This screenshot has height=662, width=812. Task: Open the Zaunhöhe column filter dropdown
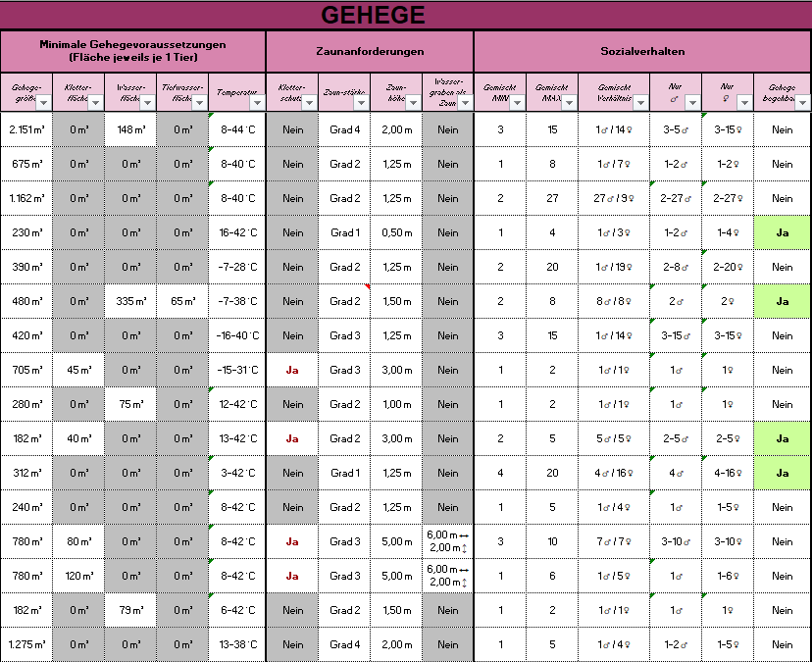[x=413, y=103]
